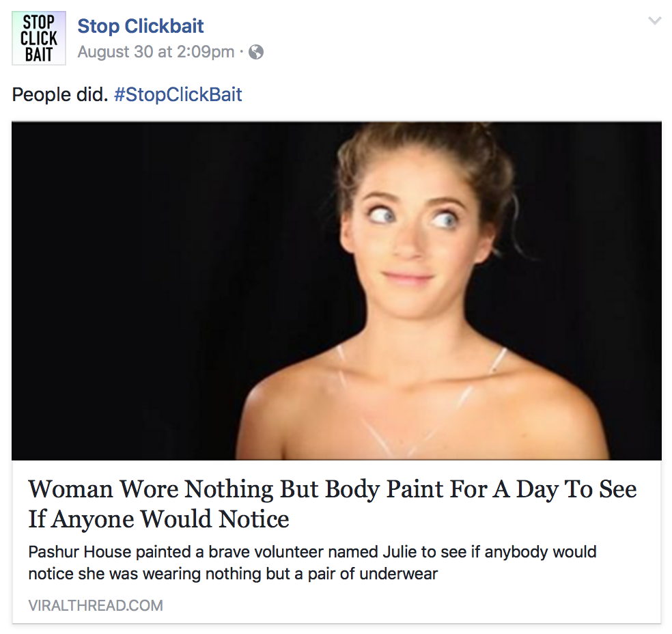This screenshot has width=672, height=634.
Task: Expand the post options chevron menu
Action: 654,21
